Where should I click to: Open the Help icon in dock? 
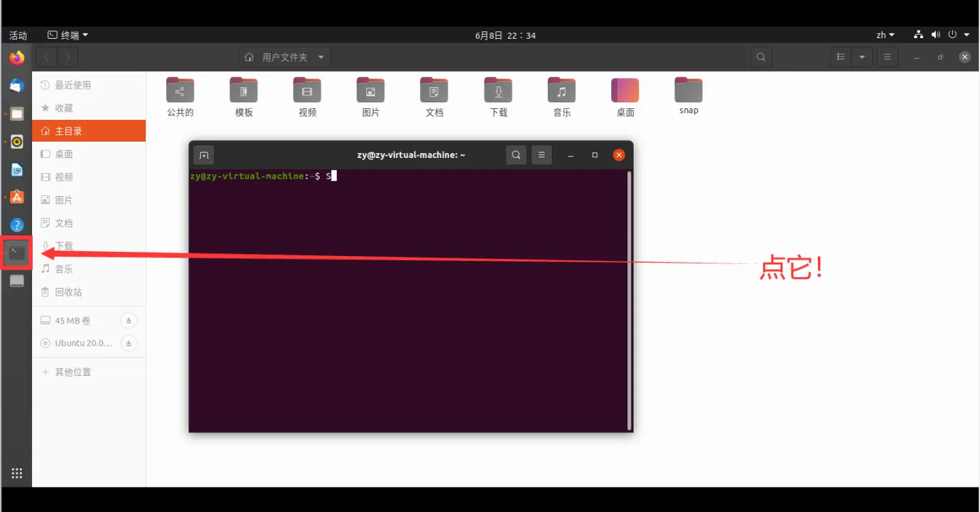17,225
